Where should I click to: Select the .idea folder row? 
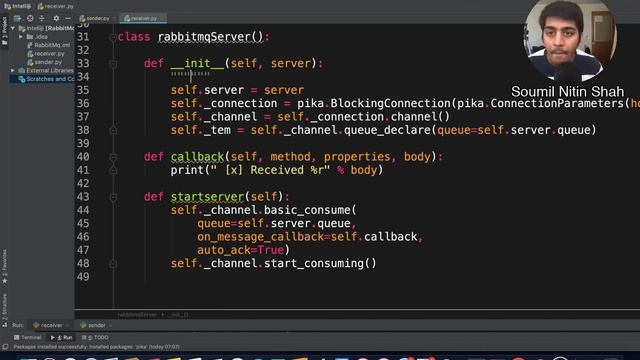37,37
